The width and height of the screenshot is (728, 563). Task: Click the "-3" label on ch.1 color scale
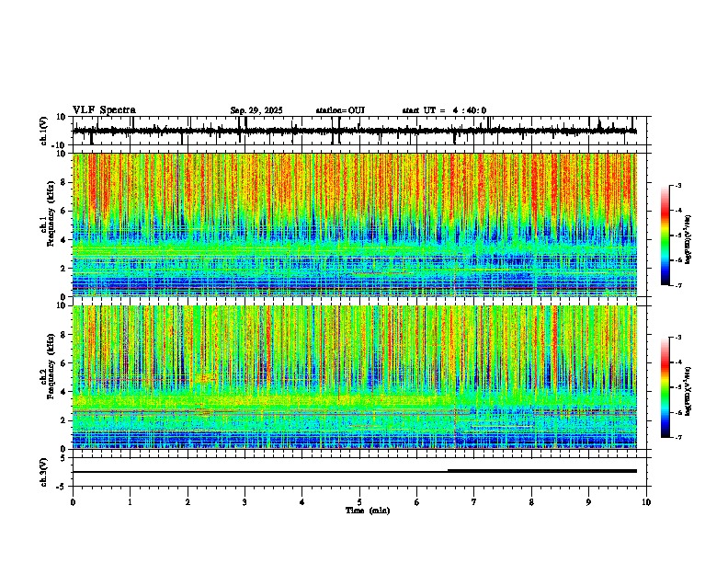coord(678,185)
